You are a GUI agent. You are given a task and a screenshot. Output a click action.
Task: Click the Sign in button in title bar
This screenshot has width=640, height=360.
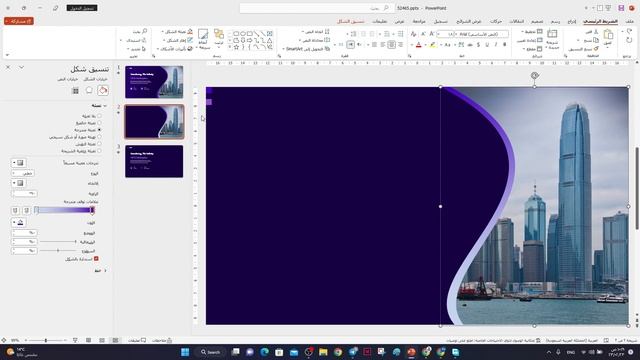pos(82,8)
